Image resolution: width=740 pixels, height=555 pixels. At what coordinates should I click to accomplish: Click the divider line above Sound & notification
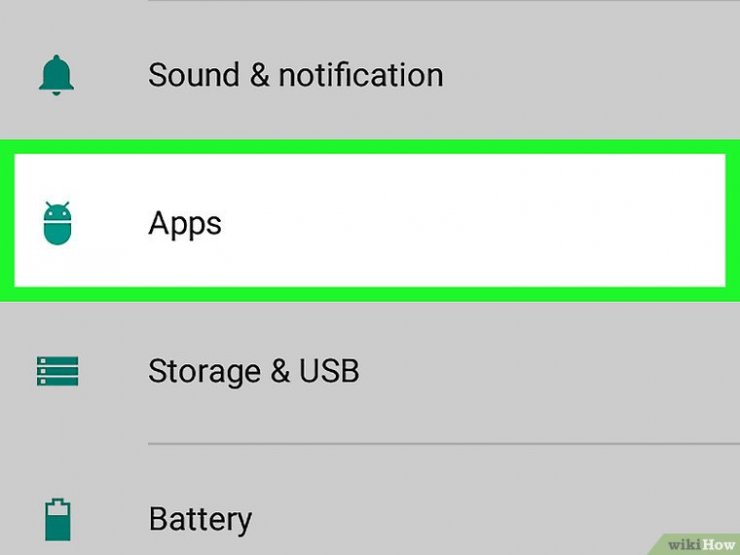(444, 1)
